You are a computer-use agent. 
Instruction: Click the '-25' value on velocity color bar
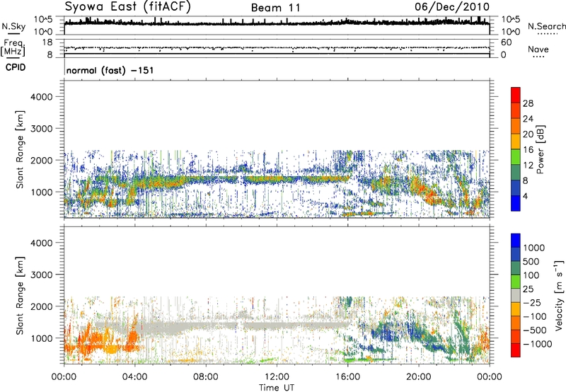[532, 303]
